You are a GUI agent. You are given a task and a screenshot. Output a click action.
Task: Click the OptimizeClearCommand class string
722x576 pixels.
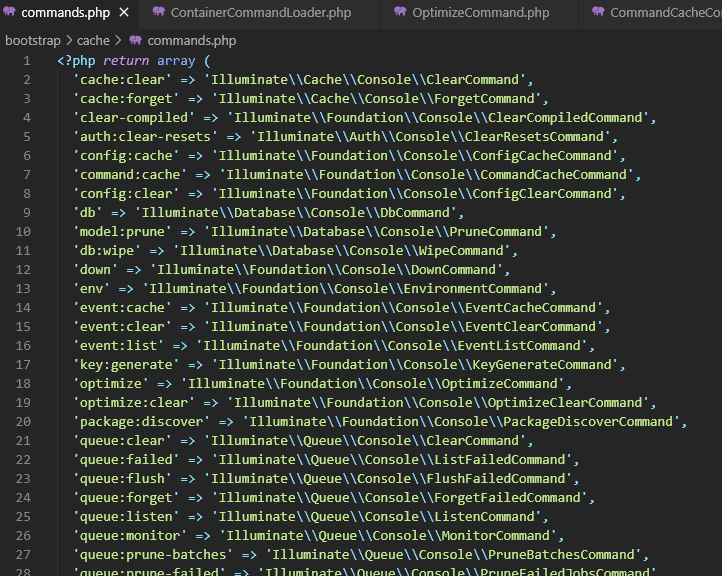(x=438, y=403)
